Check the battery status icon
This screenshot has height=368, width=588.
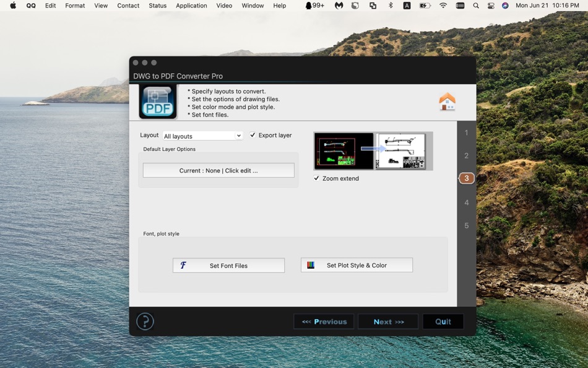tap(425, 5)
